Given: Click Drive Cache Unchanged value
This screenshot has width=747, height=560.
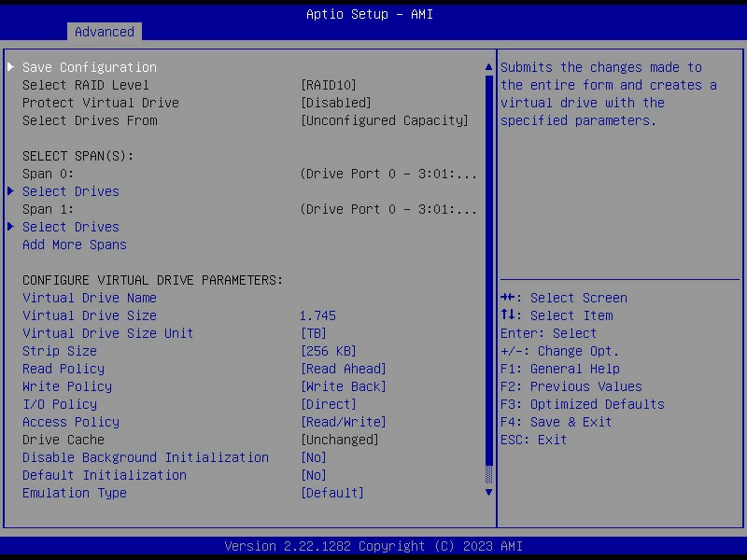Looking at the screenshot, I should 340,440.
